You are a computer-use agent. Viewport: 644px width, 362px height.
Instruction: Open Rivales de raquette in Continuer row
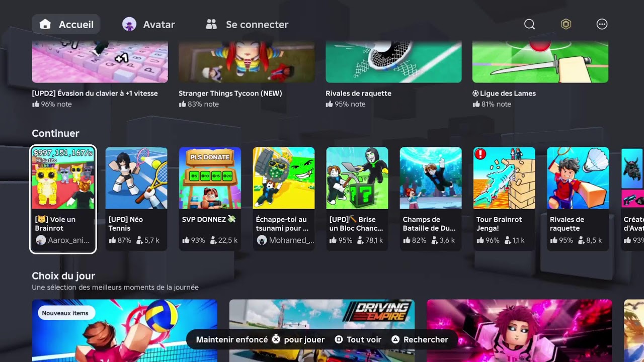(x=578, y=199)
